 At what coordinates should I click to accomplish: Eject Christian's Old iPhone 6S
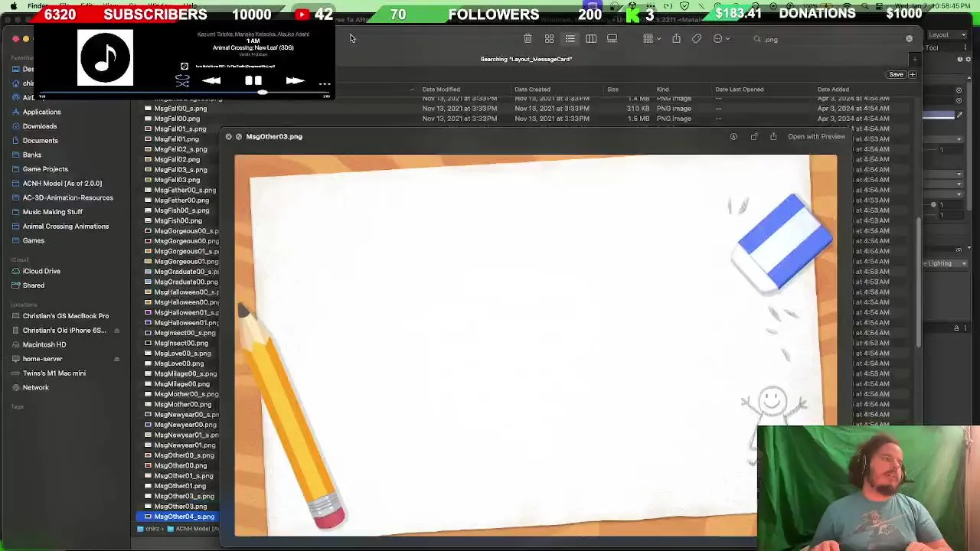[116, 331]
